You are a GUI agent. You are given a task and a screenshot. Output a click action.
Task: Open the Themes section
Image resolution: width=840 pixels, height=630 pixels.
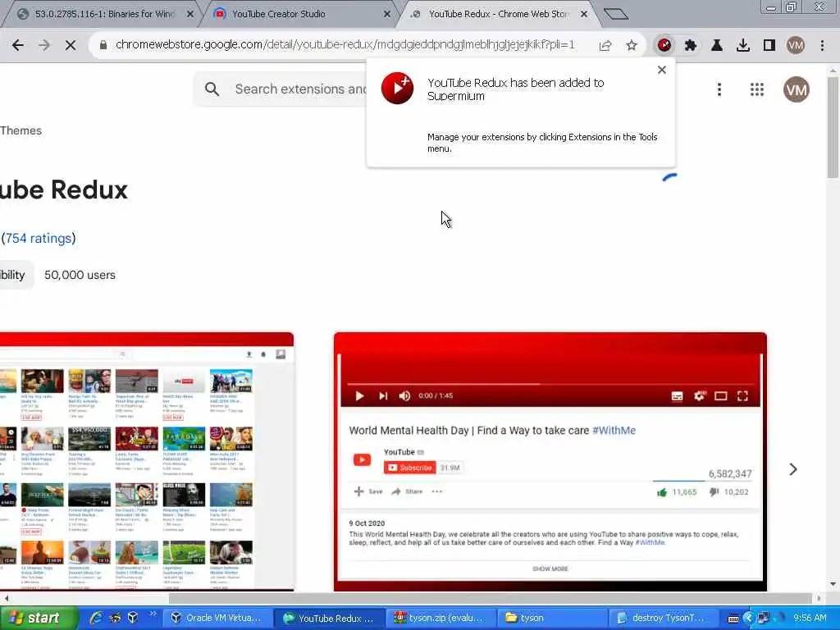coord(21,130)
